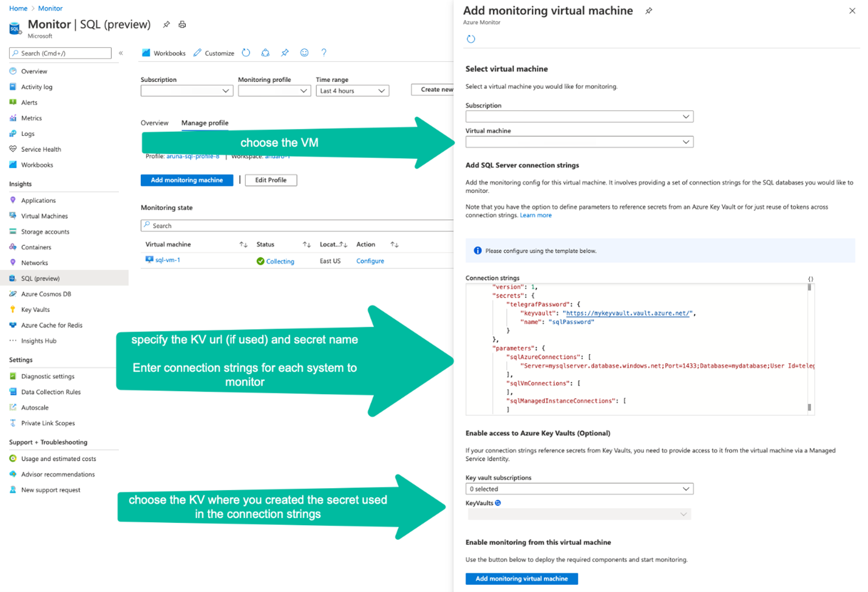Click the Create new button
Image resolution: width=868 pixels, height=592 pixels.
click(432, 89)
